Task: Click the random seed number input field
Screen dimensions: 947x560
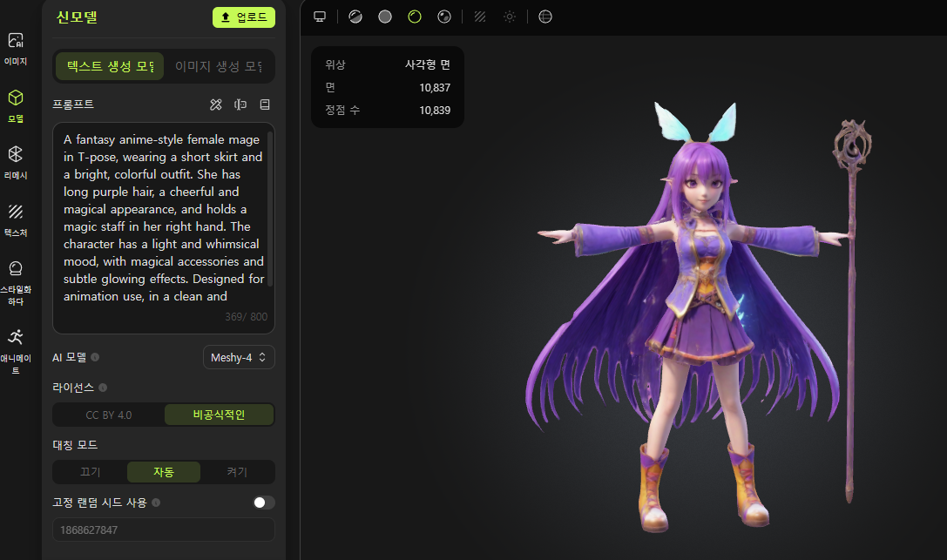Action: point(163,530)
